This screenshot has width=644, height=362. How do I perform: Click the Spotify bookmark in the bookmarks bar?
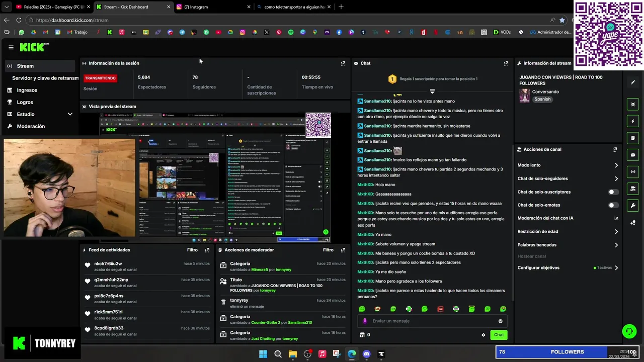[291, 32]
